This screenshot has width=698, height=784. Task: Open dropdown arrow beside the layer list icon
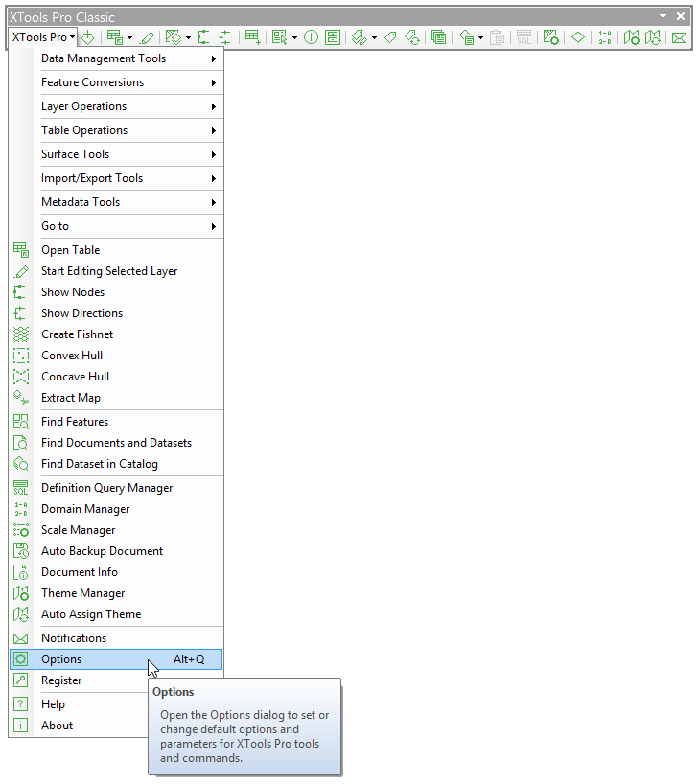pos(481,37)
